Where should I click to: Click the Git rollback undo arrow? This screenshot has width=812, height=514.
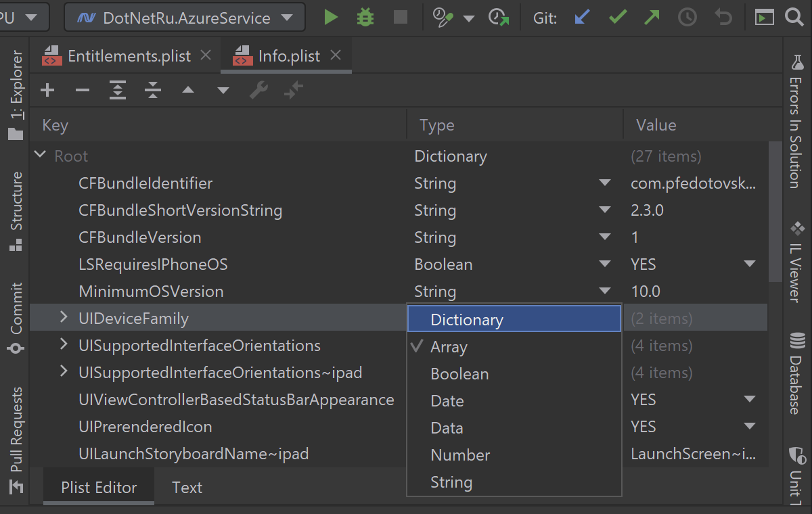(723, 18)
